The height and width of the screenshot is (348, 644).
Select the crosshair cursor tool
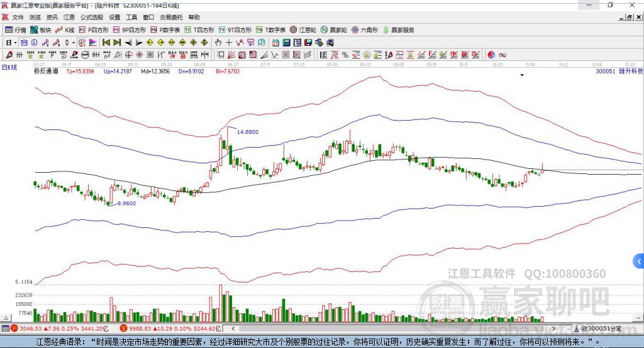click(229, 43)
